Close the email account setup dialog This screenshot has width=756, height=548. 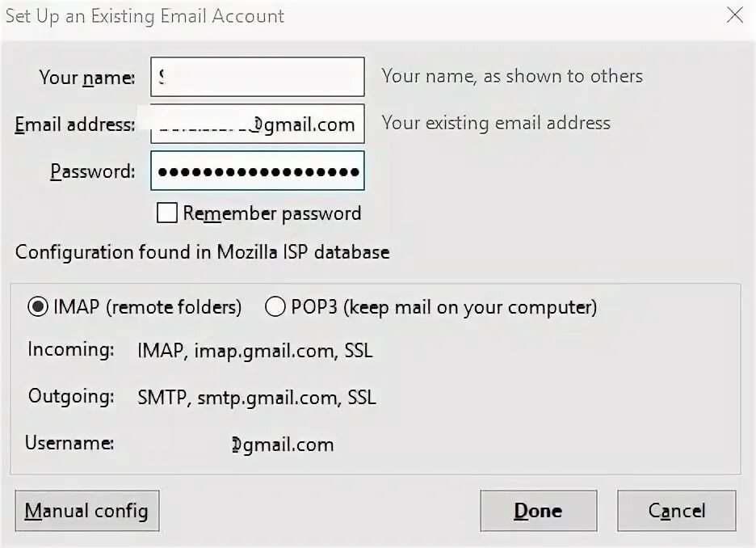click(x=734, y=15)
